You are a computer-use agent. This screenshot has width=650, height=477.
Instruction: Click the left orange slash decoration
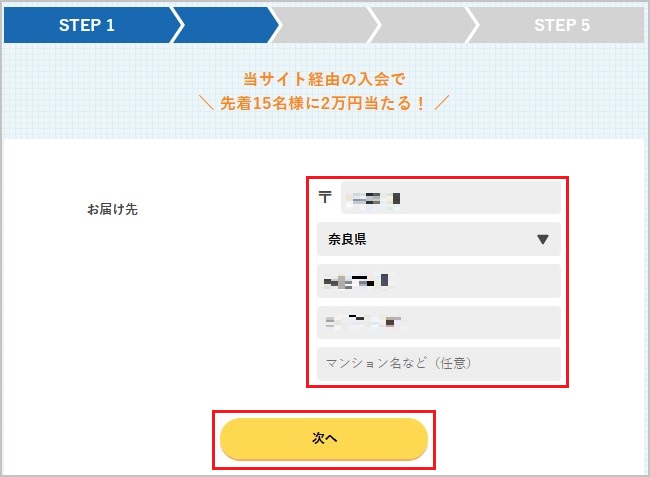pos(206,102)
